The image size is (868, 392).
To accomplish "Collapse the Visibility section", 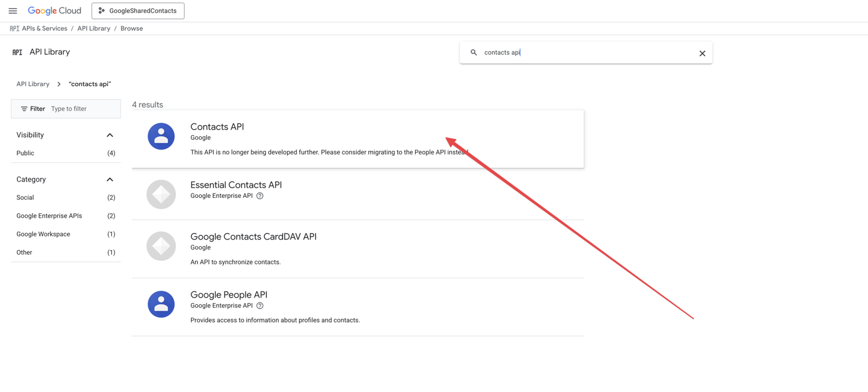I will (110, 135).
